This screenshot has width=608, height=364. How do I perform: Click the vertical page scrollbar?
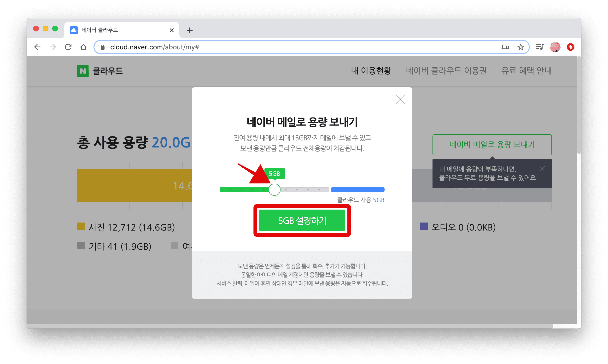tap(579, 106)
